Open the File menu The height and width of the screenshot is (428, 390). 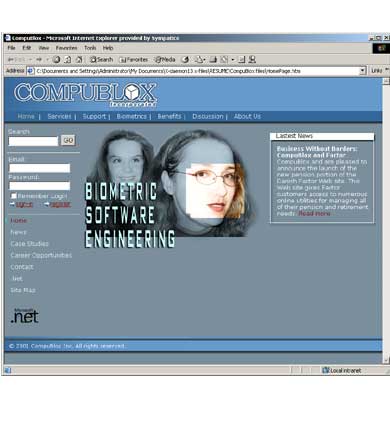click(x=11, y=48)
